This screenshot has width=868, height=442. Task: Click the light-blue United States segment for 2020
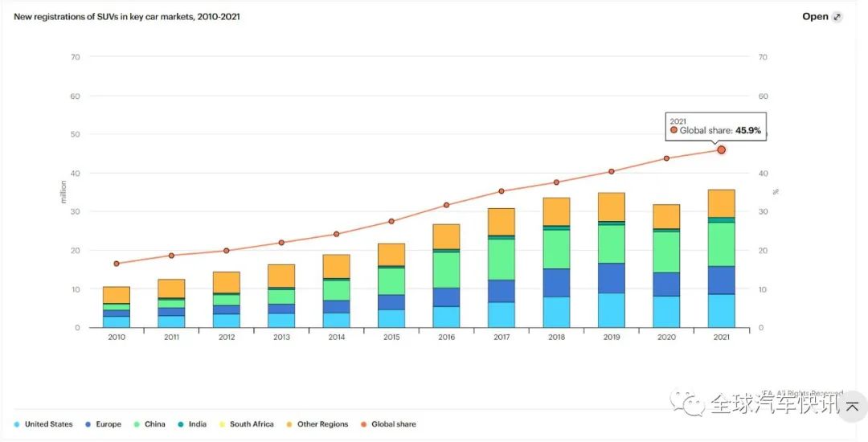pyautogui.click(x=666, y=311)
